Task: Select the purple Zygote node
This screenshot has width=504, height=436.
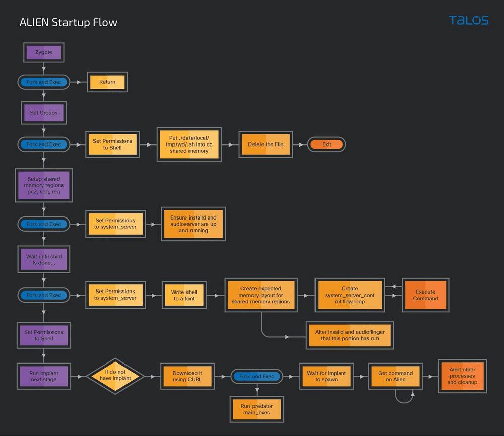Action: coord(43,52)
